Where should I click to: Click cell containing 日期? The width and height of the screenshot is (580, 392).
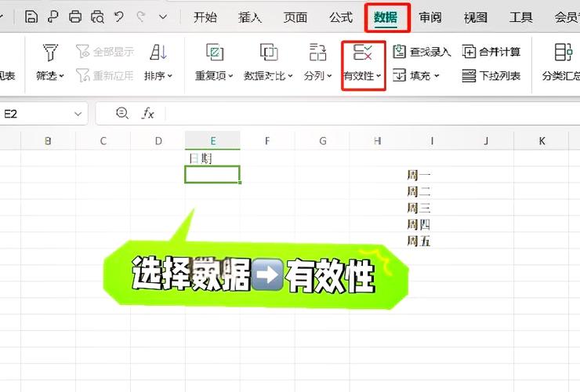tap(212, 158)
